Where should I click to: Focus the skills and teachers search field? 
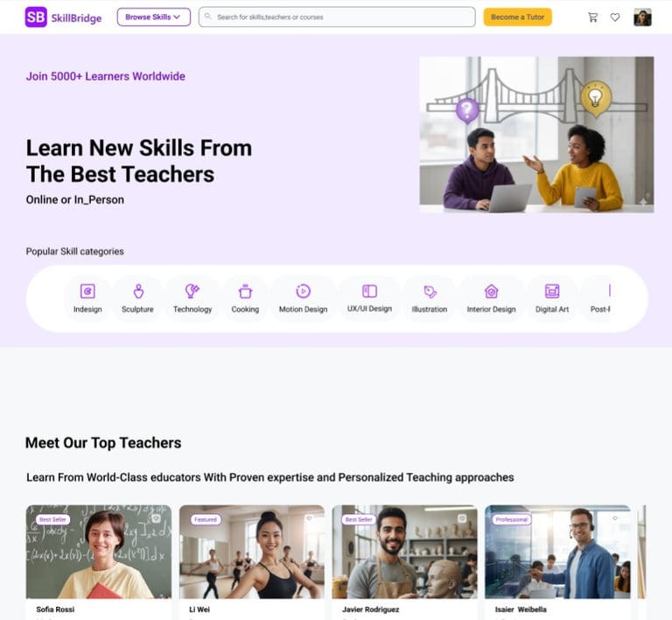(337, 18)
